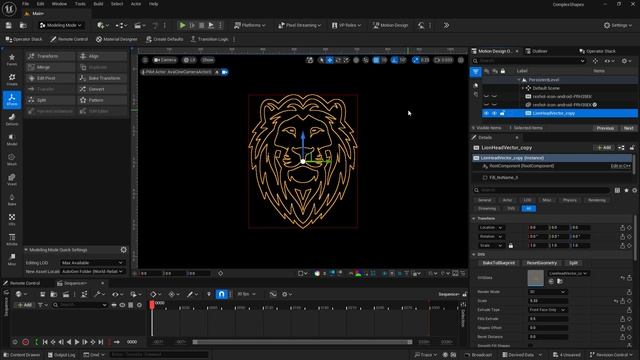Select the General property filter chip

click(484, 200)
